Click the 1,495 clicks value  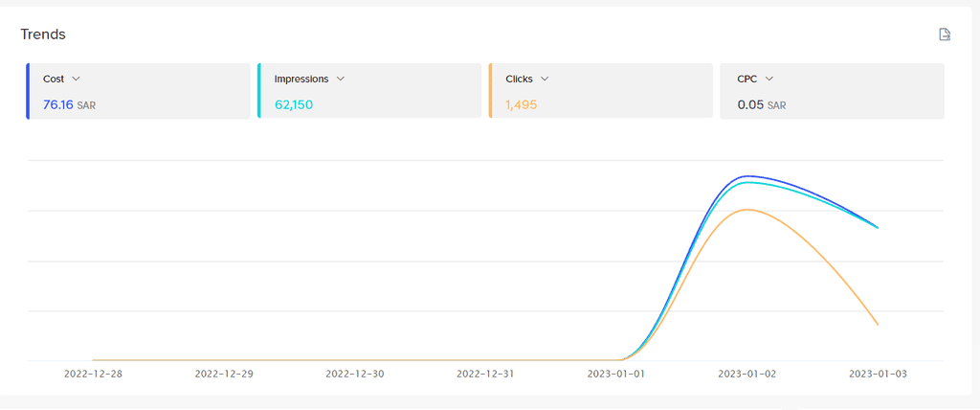coord(522,104)
